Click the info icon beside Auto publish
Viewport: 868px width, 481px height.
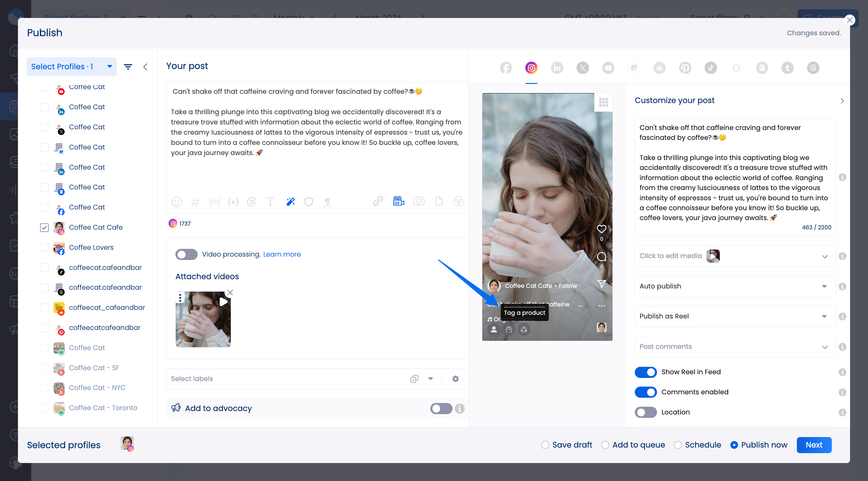click(842, 287)
